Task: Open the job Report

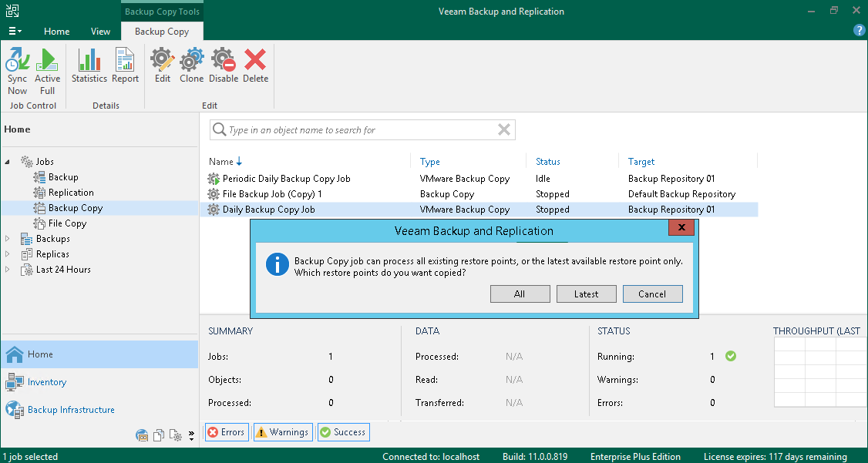Action: [125, 65]
